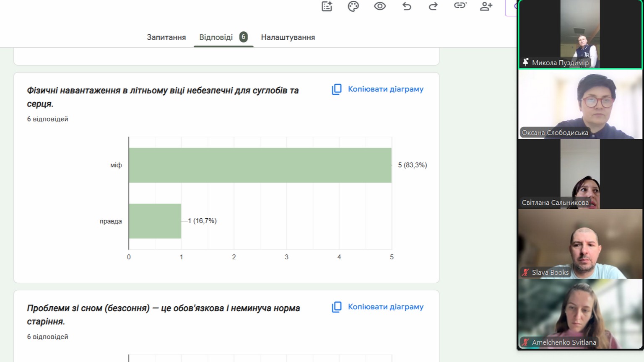The height and width of the screenshot is (362, 644).
Task: Click the pin icon on Микола Пуздимір's video
Action: pos(525,62)
